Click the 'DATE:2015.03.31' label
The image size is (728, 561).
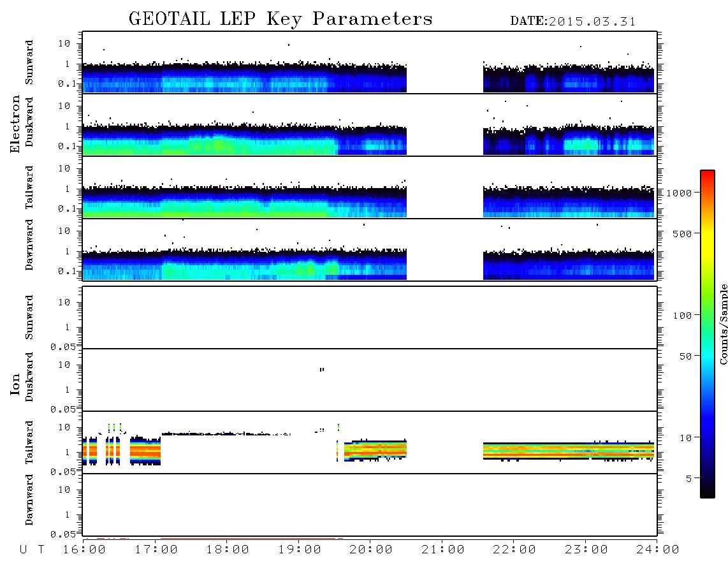point(573,22)
